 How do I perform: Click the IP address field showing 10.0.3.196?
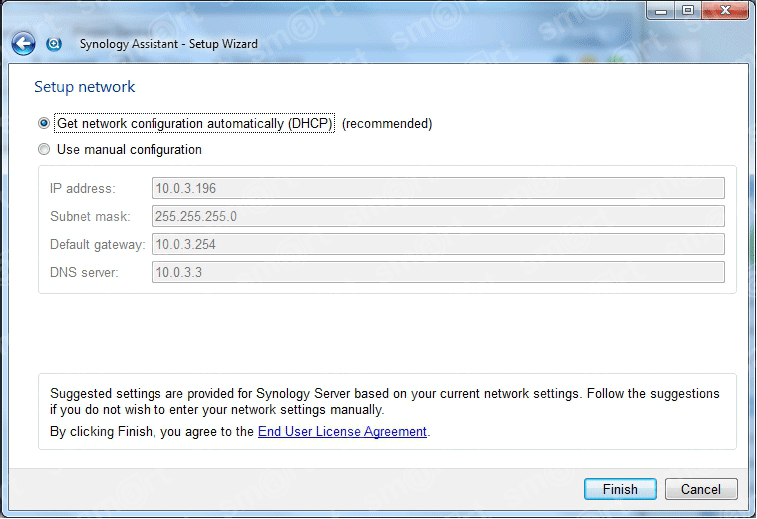(x=438, y=188)
